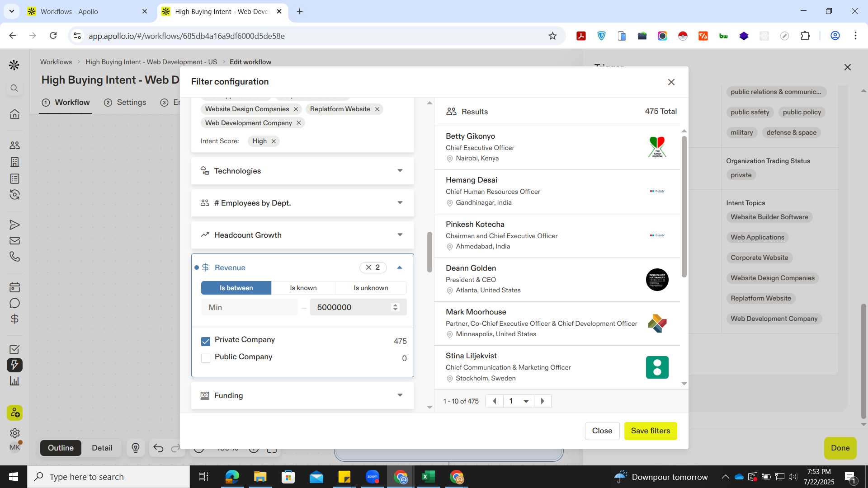The width and height of the screenshot is (868, 488).
Task: Open the Lists icon in sidebar
Action: 14,178
